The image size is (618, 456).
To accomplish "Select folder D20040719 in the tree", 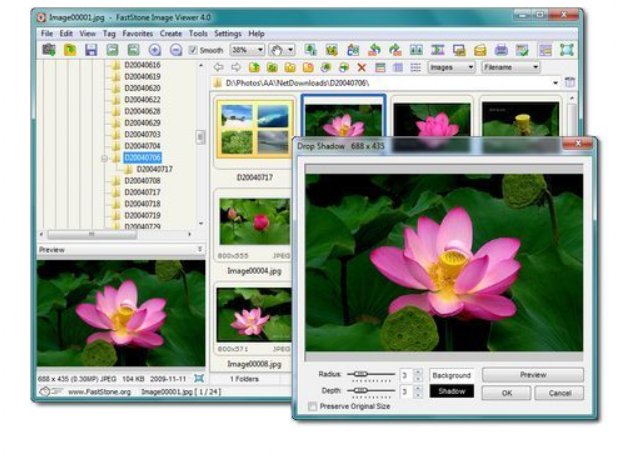I will point(142,215).
